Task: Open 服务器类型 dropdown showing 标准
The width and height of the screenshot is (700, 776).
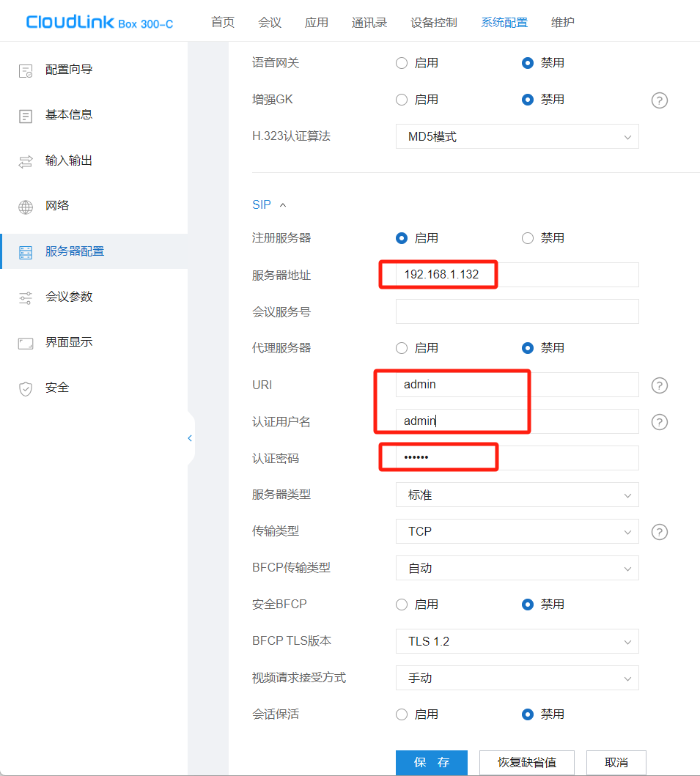Action: coord(517,495)
